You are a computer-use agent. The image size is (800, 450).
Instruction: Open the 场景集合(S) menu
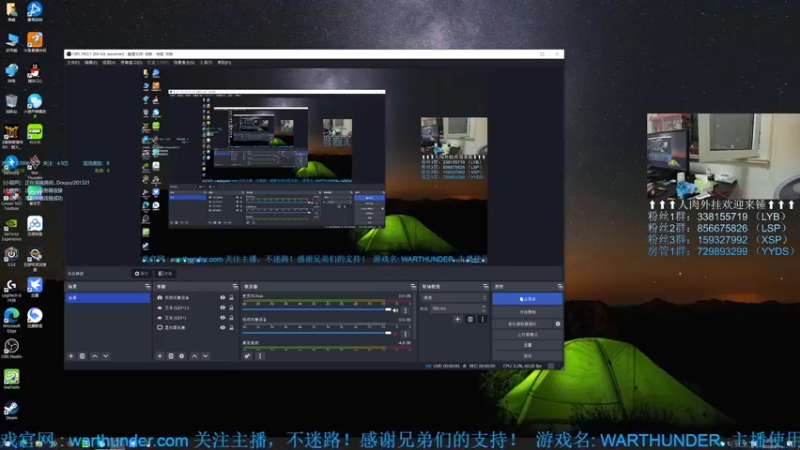coord(184,63)
